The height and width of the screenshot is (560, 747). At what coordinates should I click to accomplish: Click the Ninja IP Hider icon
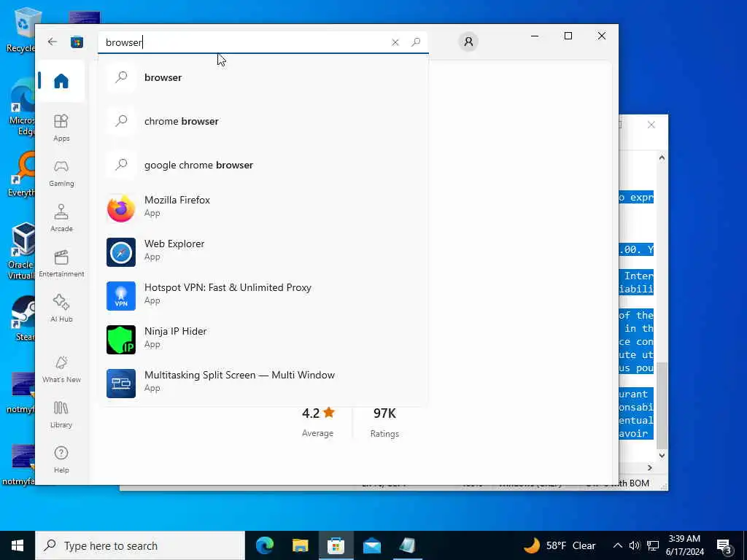(121, 340)
